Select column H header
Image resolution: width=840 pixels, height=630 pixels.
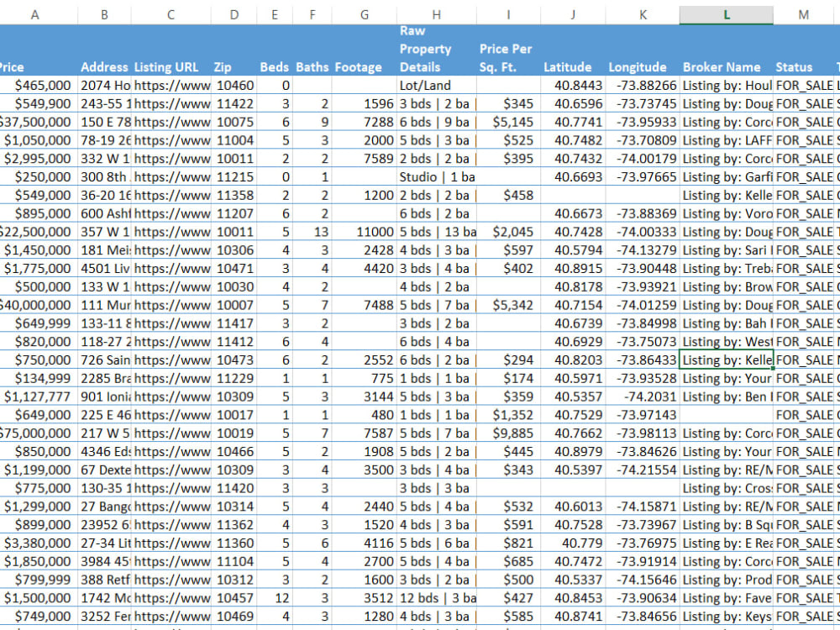(436, 14)
